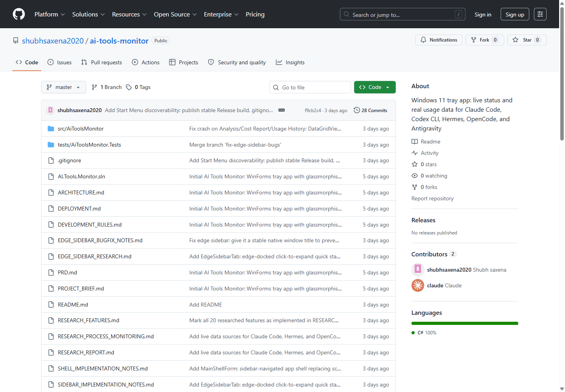
Task: Click the ARCHITECTURE.md file icon
Action: (51, 192)
